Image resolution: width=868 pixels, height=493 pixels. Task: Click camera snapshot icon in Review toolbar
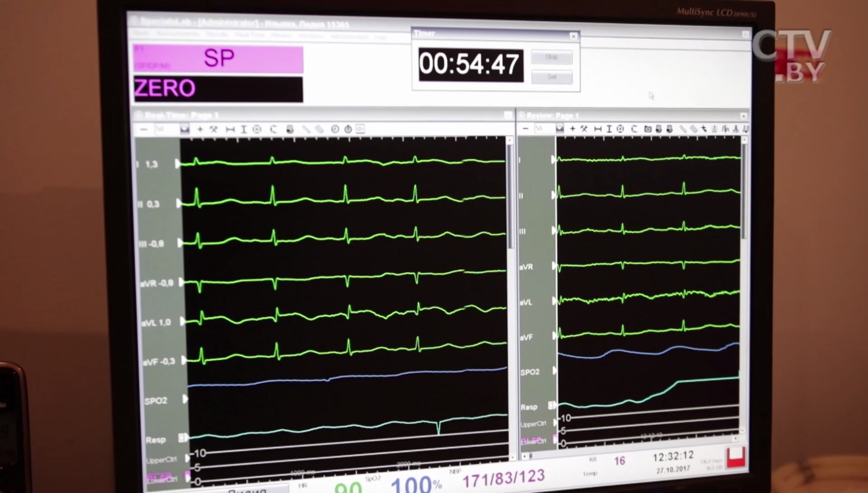(648, 129)
